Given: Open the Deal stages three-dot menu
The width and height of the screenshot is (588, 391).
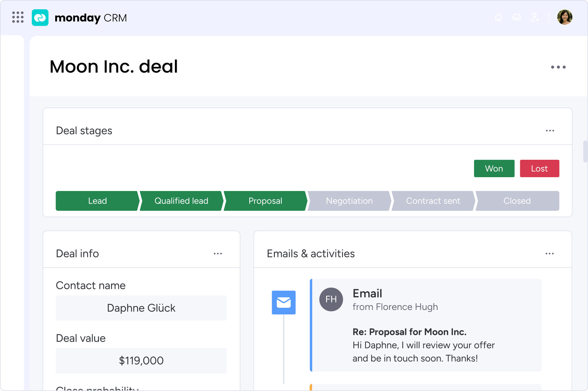Looking at the screenshot, I should 550,131.
